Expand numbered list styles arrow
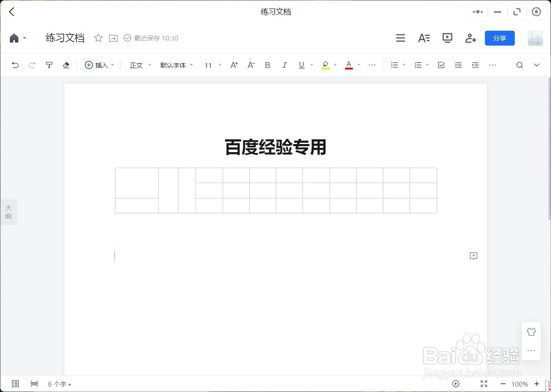 [427, 65]
